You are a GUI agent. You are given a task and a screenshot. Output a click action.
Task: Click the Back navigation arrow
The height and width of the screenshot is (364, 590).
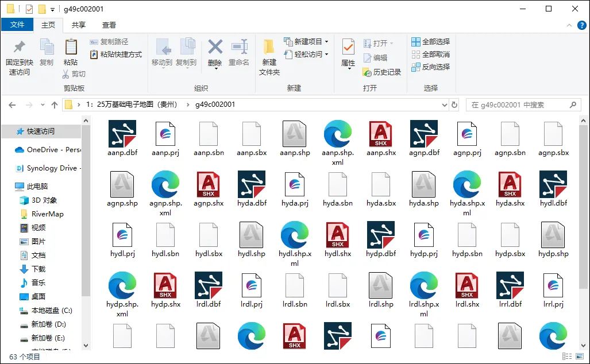click(x=12, y=105)
